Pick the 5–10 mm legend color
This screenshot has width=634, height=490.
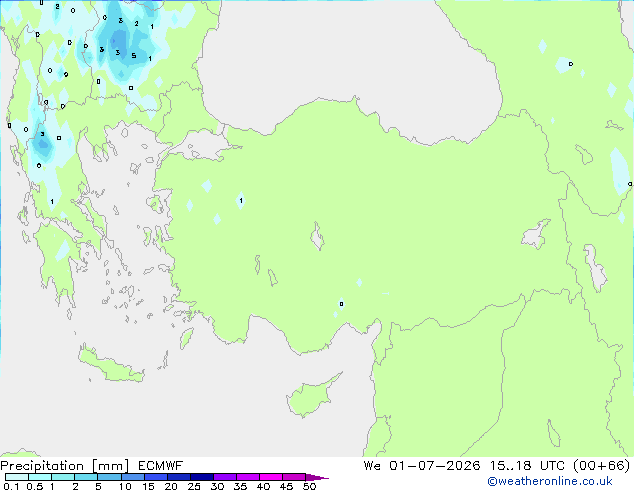tap(109, 477)
